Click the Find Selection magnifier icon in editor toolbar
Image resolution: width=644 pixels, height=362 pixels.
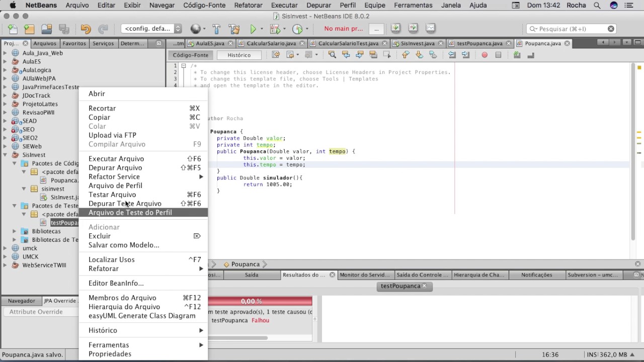click(332, 55)
